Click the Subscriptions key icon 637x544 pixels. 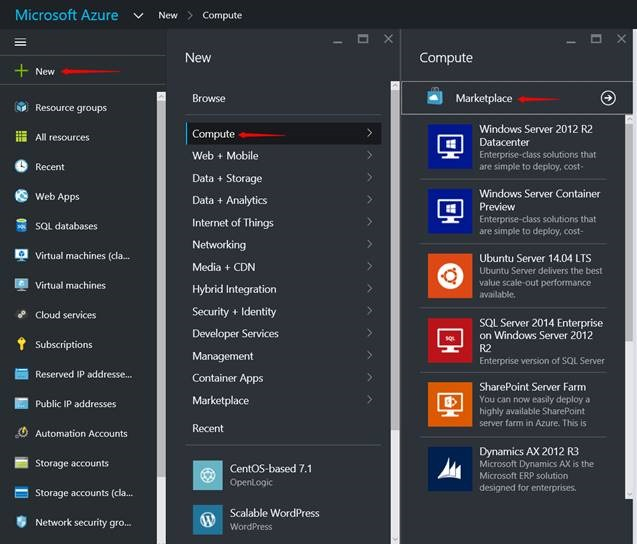[x=21, y=344]
